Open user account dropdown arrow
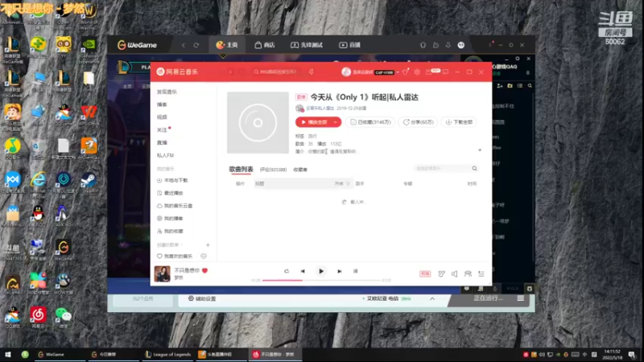Viewport: 644px width, 362px height. [398, 72]
